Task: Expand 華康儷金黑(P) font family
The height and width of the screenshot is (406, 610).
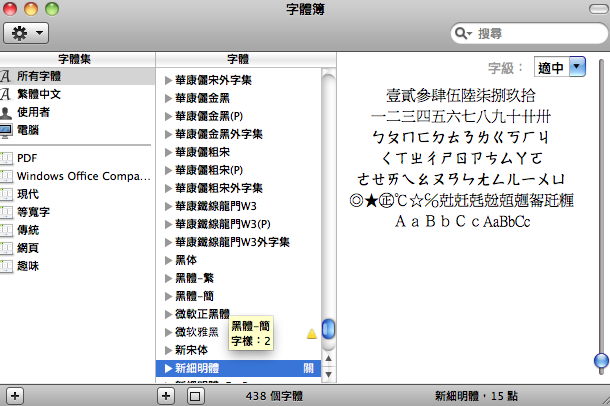Action: 168,116
